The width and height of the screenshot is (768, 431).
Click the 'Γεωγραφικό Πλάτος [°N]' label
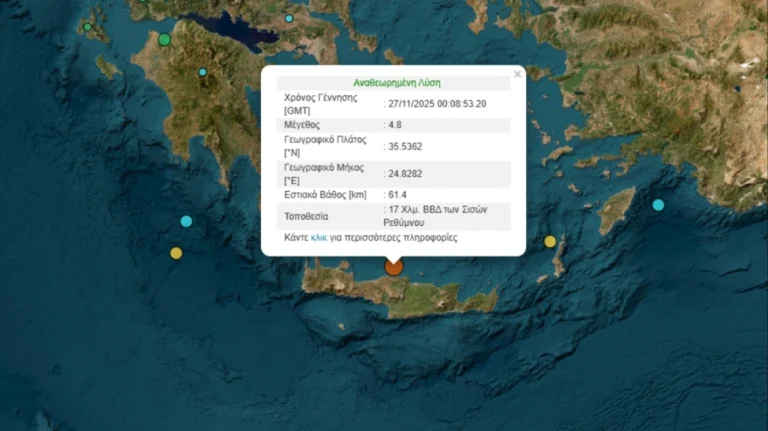[x=325, y=146]
